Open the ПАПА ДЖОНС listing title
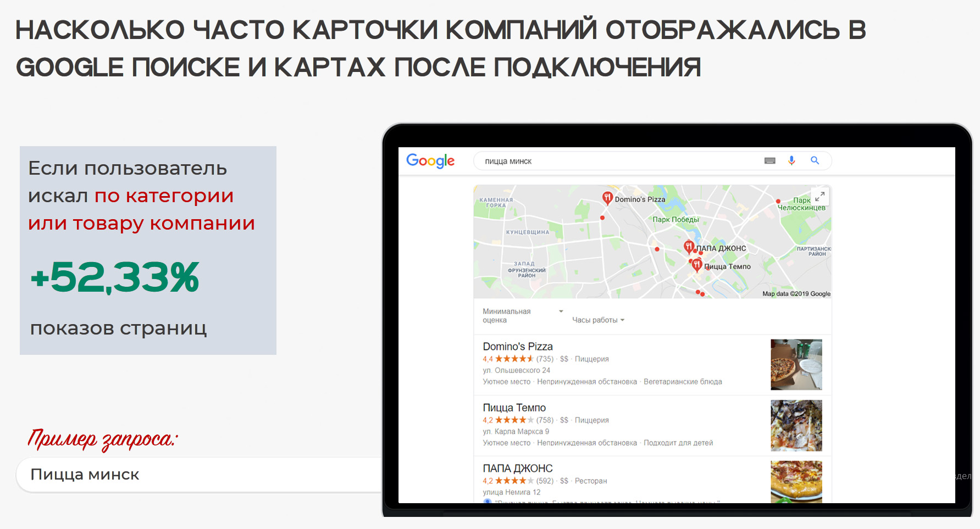This screenshot has width=980, height=529. coord(518,469)
